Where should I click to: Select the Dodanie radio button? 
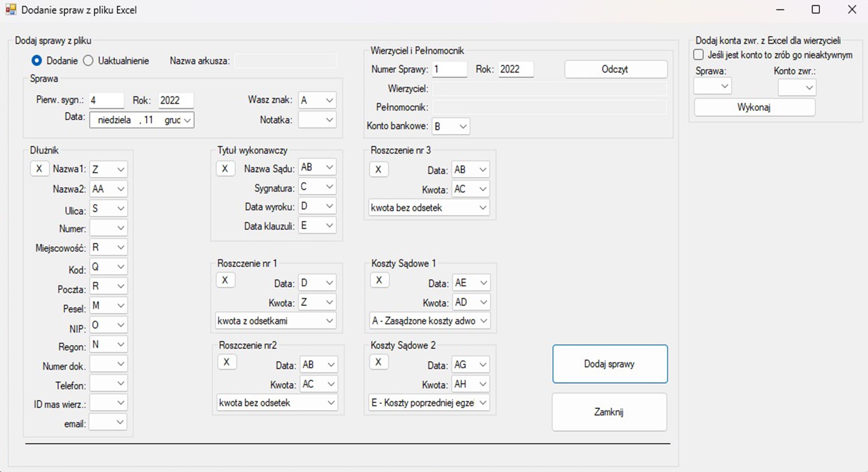[x=37, y=61]
